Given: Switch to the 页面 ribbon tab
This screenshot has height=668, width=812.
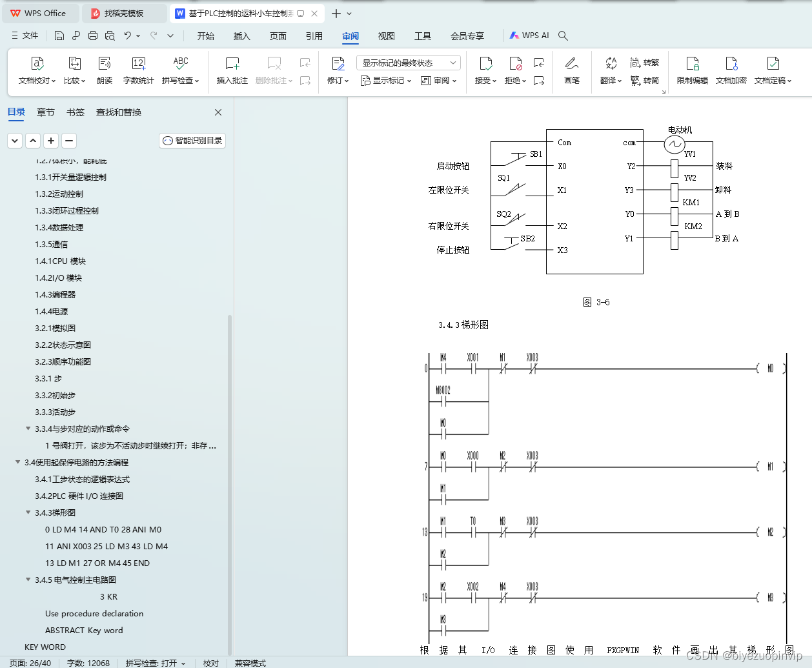Looking at the screenshot, I should tap(278, 35).
